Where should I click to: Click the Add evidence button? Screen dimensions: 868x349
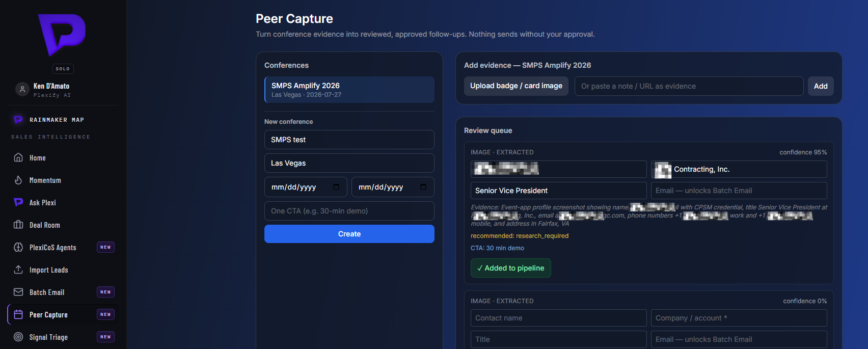click(x=821, y=86)
